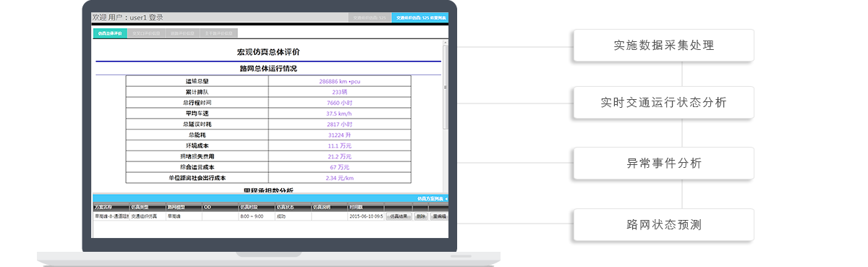
Task: Select the 实施数据采集处理 feature box
Action: (x=663, y=45)
